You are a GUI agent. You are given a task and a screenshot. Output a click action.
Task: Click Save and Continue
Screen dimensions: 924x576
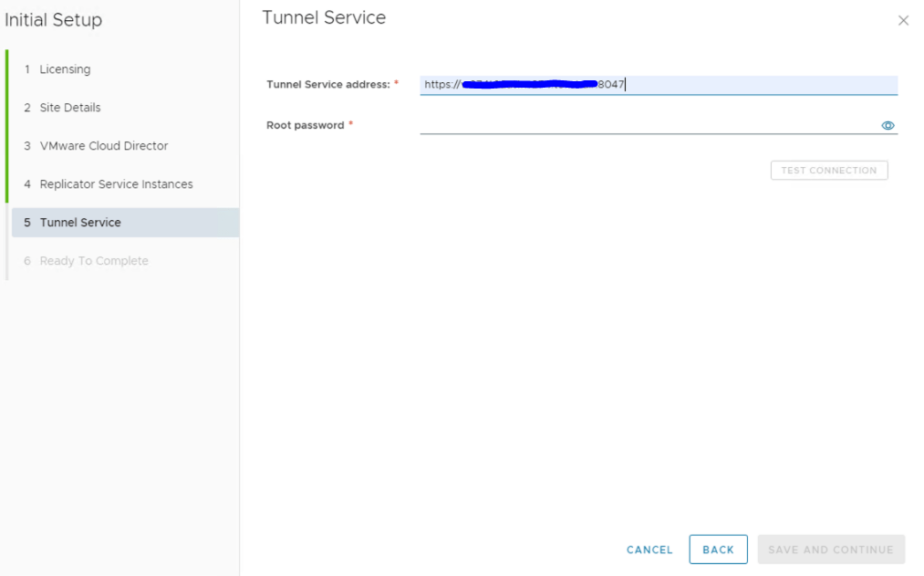tap(830, 550)
